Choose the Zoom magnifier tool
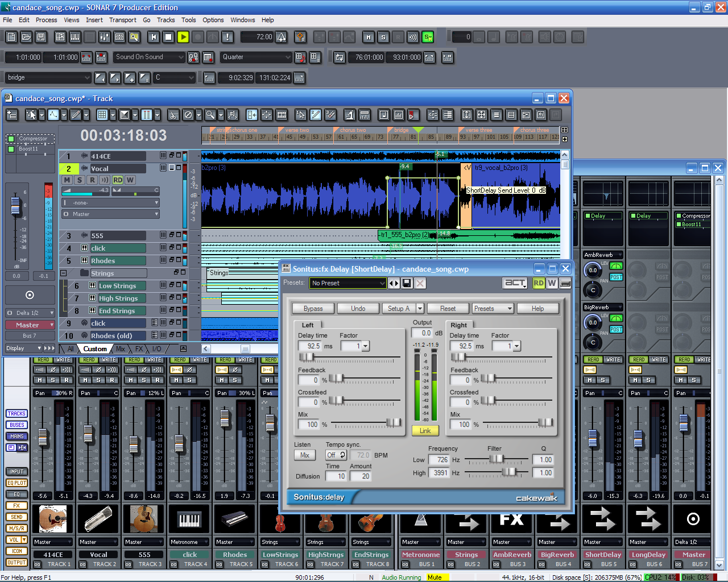This screenshot has height=582, width=728. (x=210, y=115)
